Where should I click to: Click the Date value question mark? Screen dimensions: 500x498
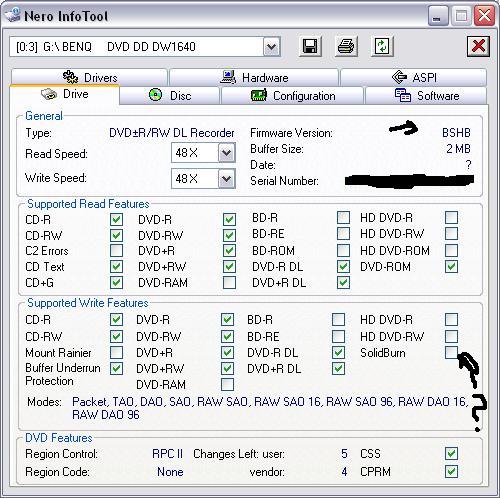[468, 165]
